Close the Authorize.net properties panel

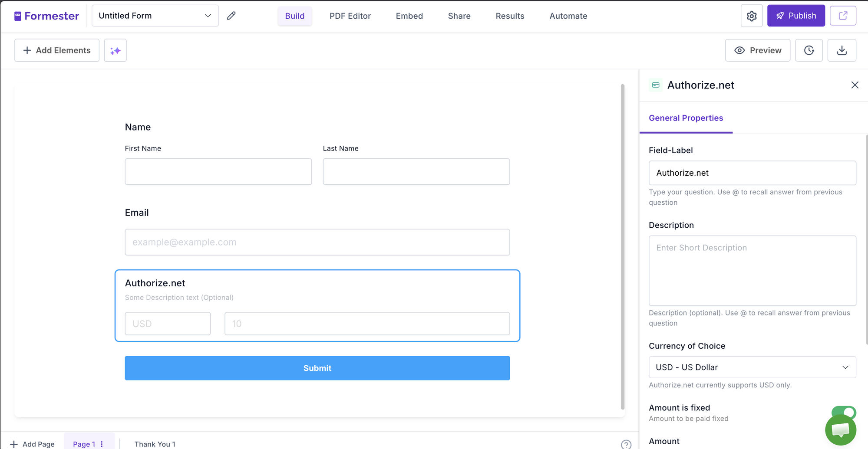(855, 85)
